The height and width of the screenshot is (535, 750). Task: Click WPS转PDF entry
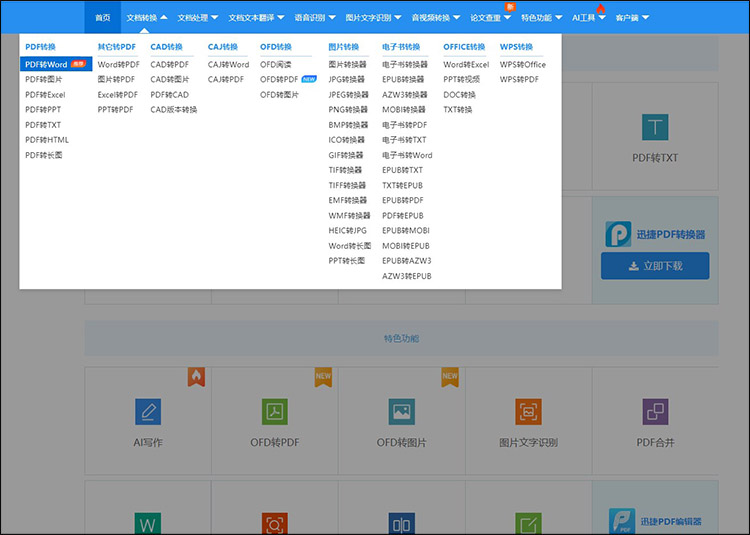click(x=519, y=79)
